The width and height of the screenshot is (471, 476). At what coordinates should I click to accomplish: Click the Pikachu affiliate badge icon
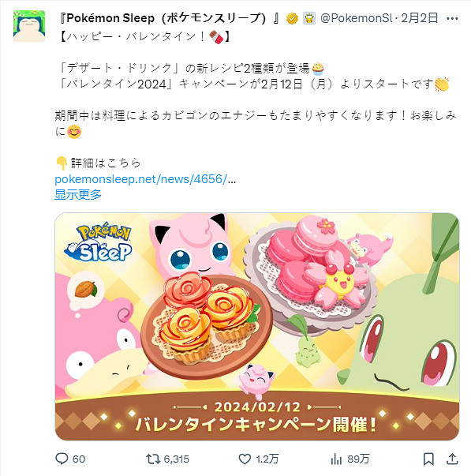(x=309, y=19)
